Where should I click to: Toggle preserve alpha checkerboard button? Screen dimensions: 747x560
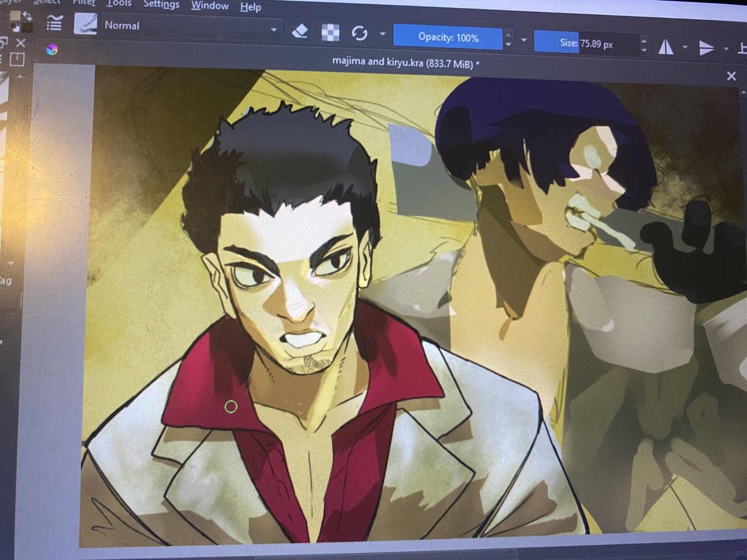point(330,32)
